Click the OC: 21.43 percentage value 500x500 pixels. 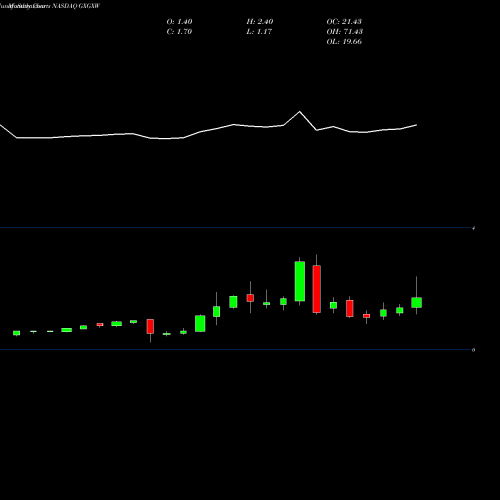click(344, 22)
